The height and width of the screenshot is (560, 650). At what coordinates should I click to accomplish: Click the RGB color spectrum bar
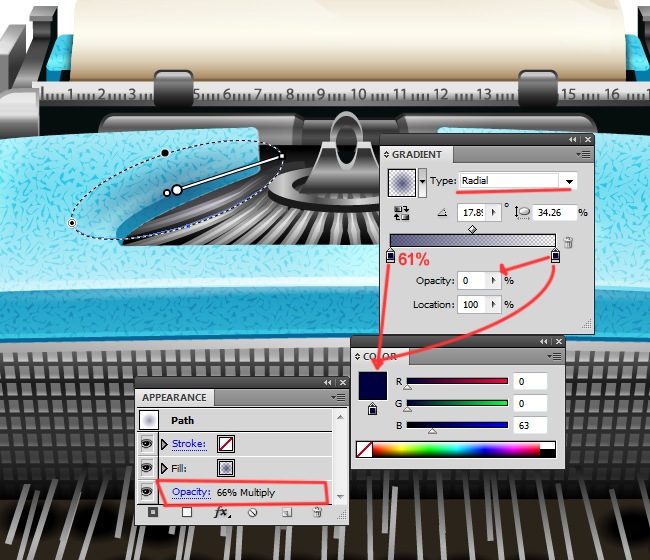456,450
